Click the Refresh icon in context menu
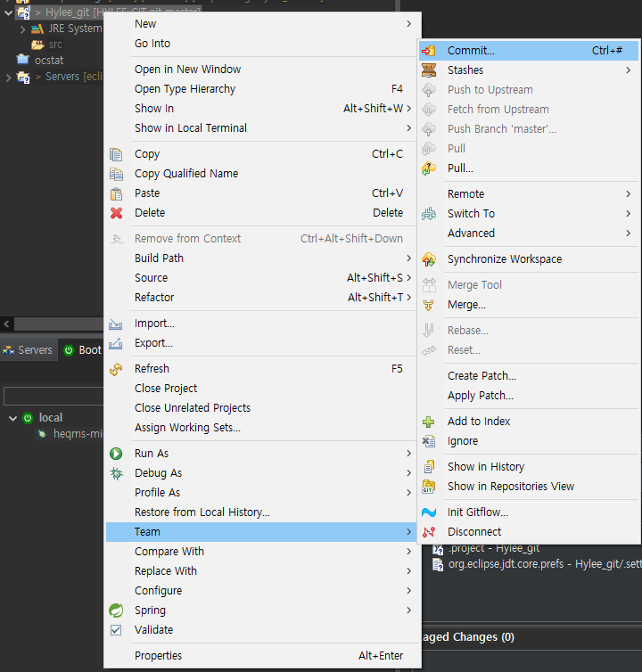The image size is (642, 672). 116,369
